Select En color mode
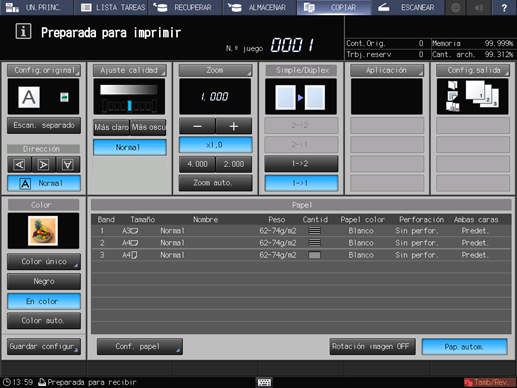Screen dimensions: 517x388 pos(44,301)
